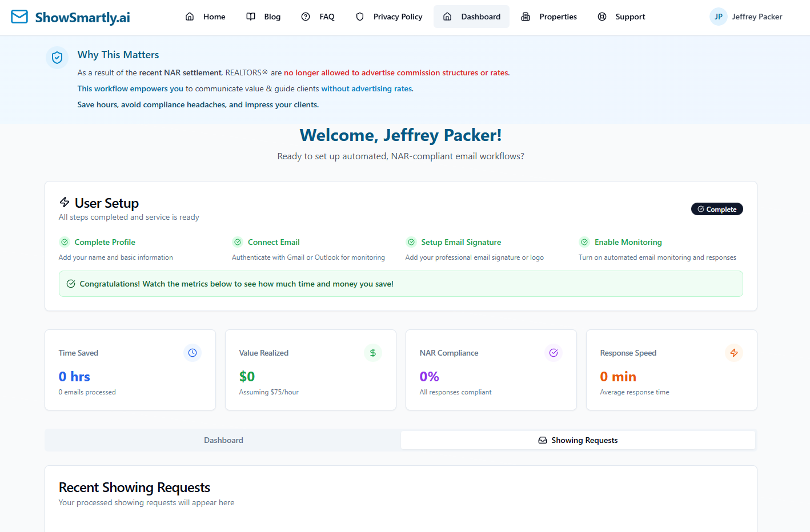Open the Enable Monitoring step
This screenshot has height=532, width=810.
tap(628, 242)
